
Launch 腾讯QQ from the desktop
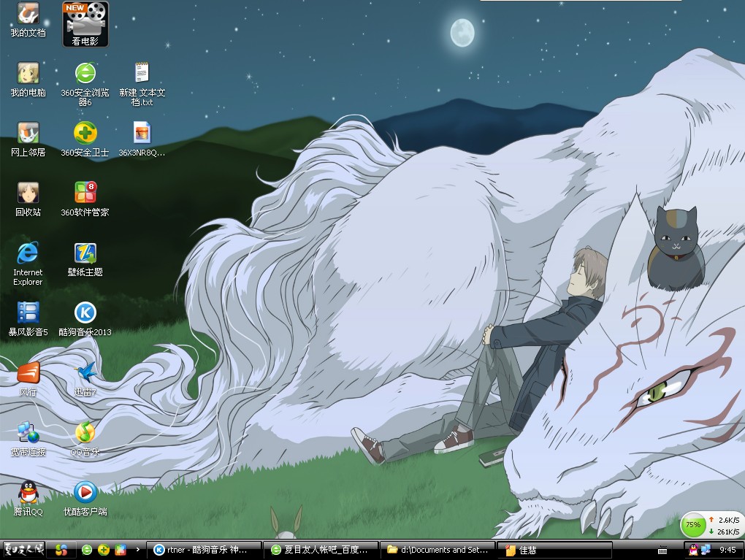point(28,499)
